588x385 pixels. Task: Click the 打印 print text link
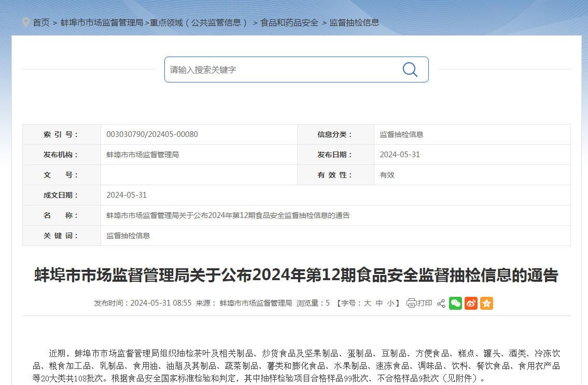[425, 304]
